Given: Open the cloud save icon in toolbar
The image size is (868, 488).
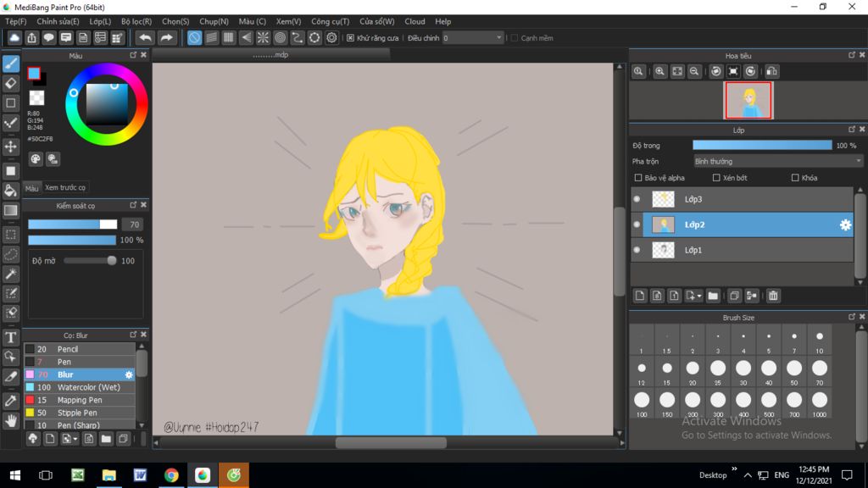Looking at the screenshot, I should click(14, 37).
